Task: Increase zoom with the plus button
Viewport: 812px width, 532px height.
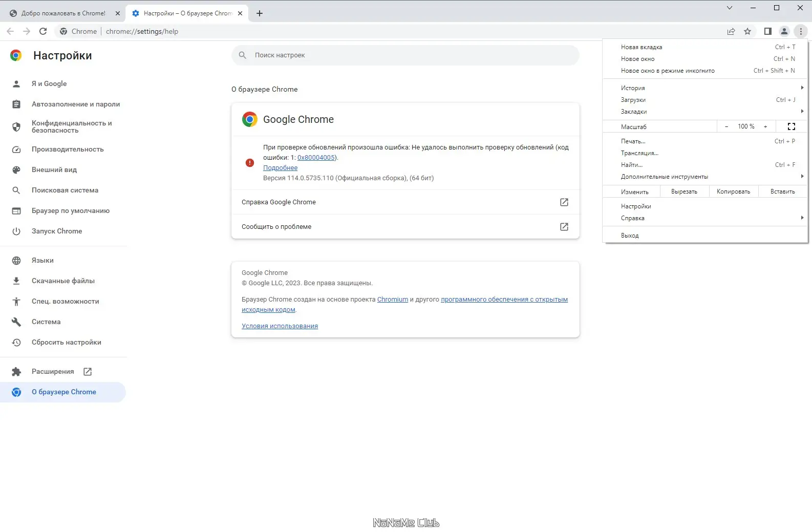Action: [765, 126]
